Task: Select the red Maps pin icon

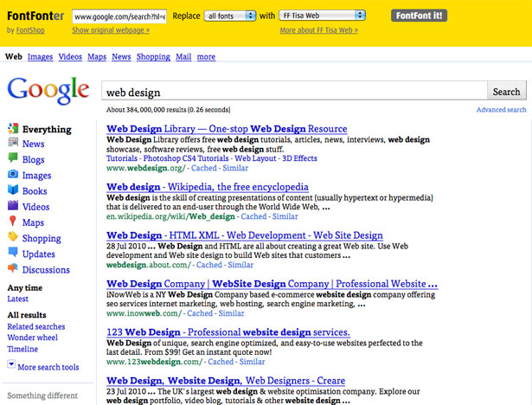Action: coord(13,221)
